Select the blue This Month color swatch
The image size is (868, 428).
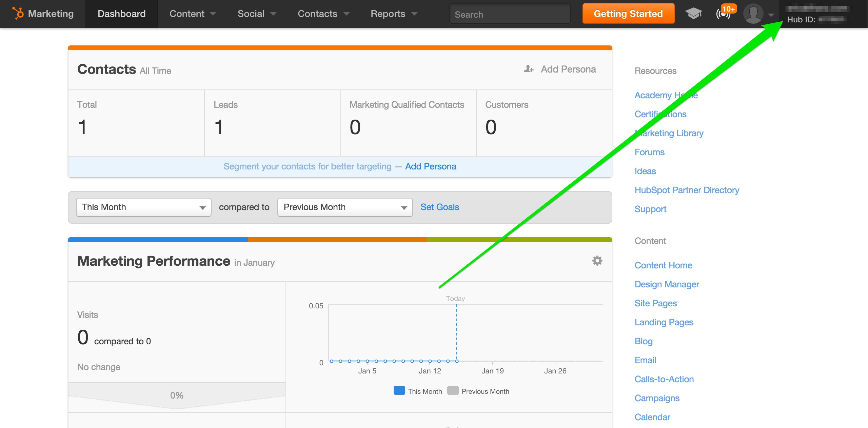tap(399, 391)
